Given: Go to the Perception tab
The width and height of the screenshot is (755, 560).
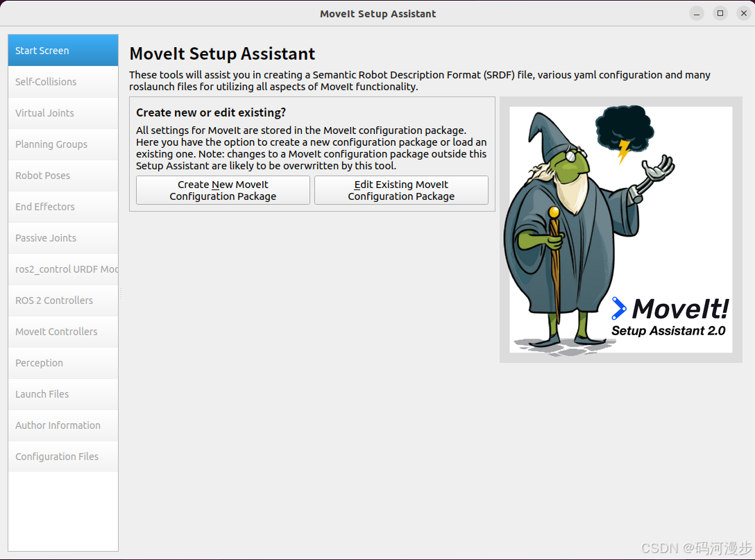Looking at the screenshot, I should [63, 363].
